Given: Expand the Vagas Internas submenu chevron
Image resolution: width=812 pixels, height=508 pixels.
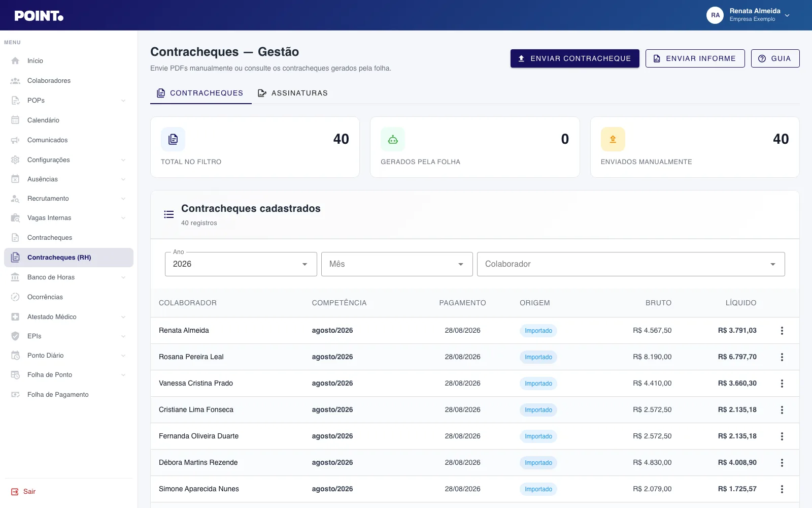Looking at the screenshot, I should coord(123,218).
